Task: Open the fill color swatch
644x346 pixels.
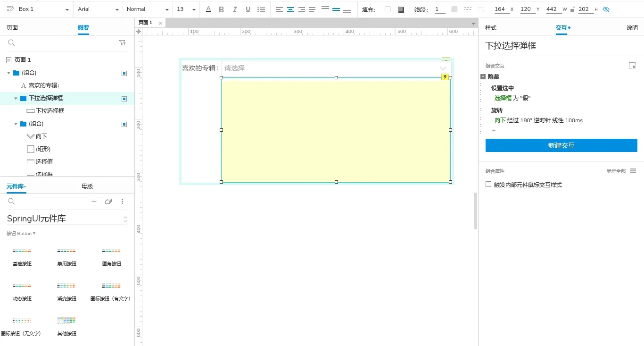Action: (388, 9)
